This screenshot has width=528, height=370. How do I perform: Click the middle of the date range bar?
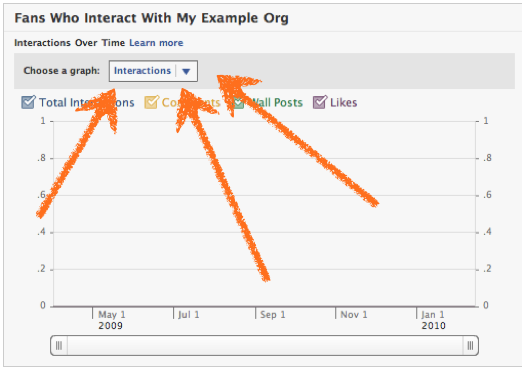click(x=265, y=345)
